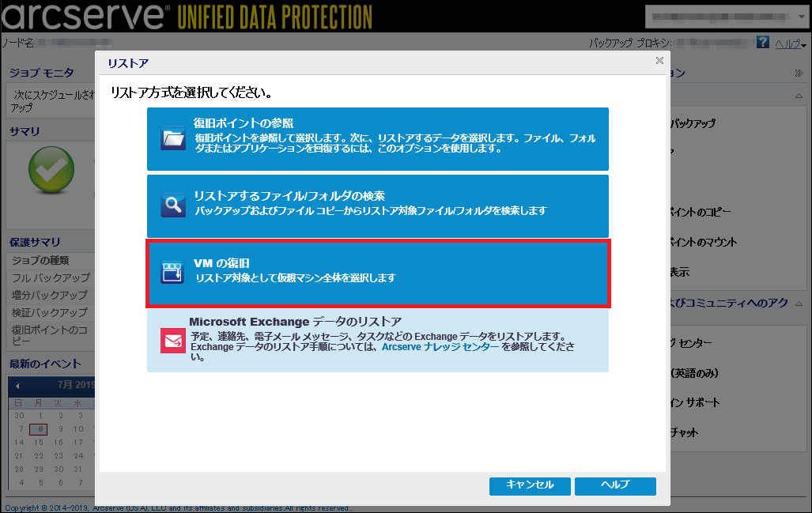
Task: Open the センター link in right panel
Action: (691, 343)
